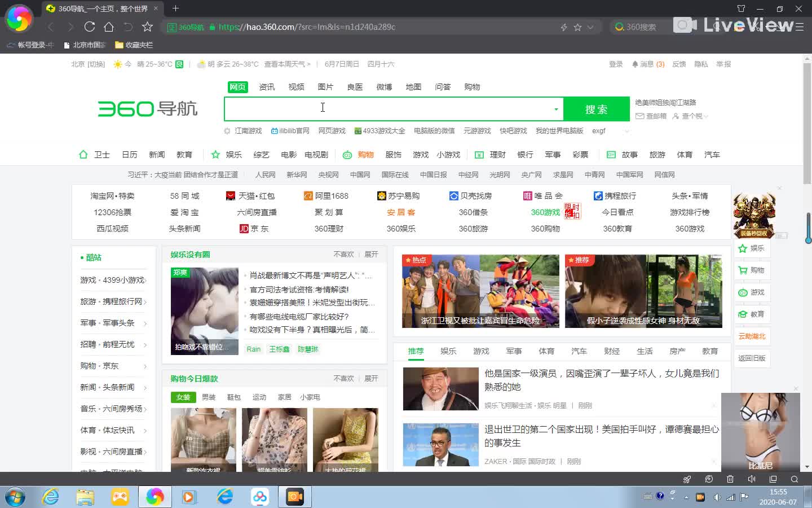812x508 pixels.
Task: Click the magnifier zoom icon in status bar
Action: pos(795,479)
